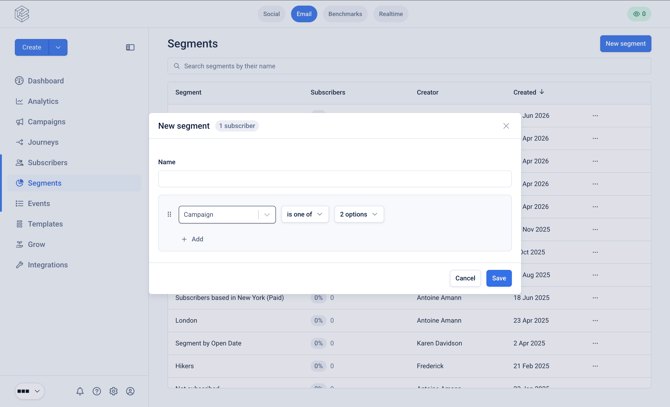Click the app logo in top-left corner
The image size is (670, 407).
[x=22, y=14]
